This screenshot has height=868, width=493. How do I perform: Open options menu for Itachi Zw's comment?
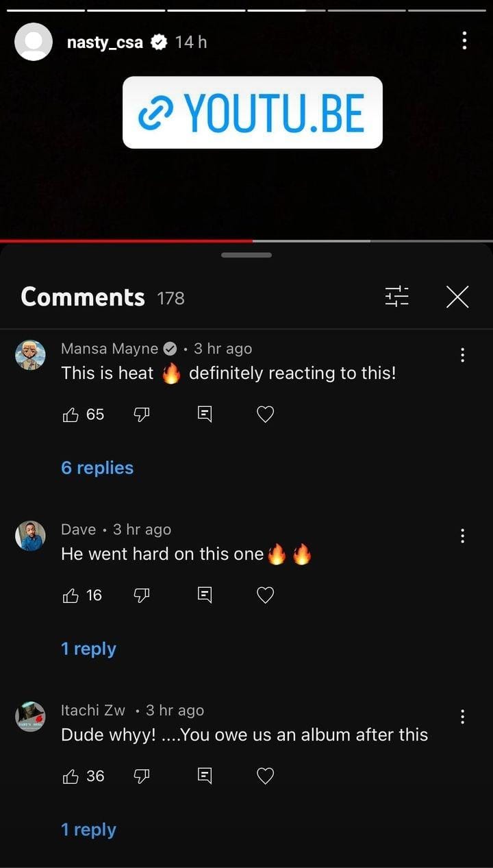tap(463, 717)
